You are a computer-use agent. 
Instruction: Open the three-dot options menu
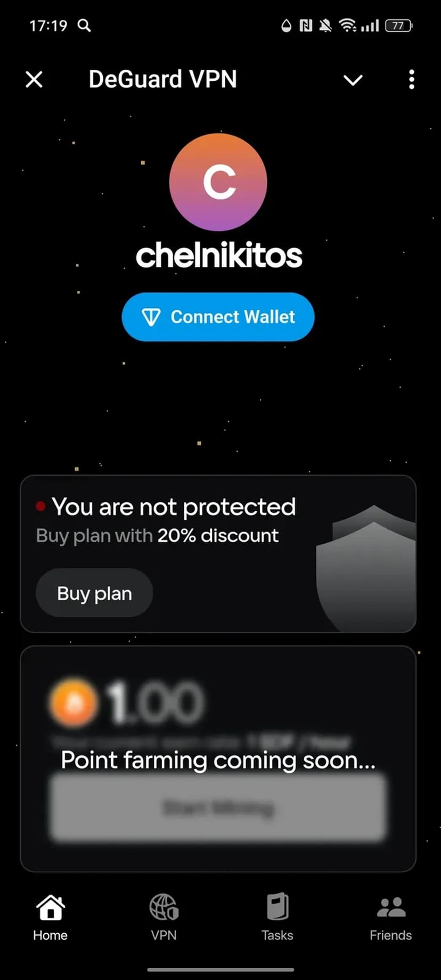click(x=411, y=79)
